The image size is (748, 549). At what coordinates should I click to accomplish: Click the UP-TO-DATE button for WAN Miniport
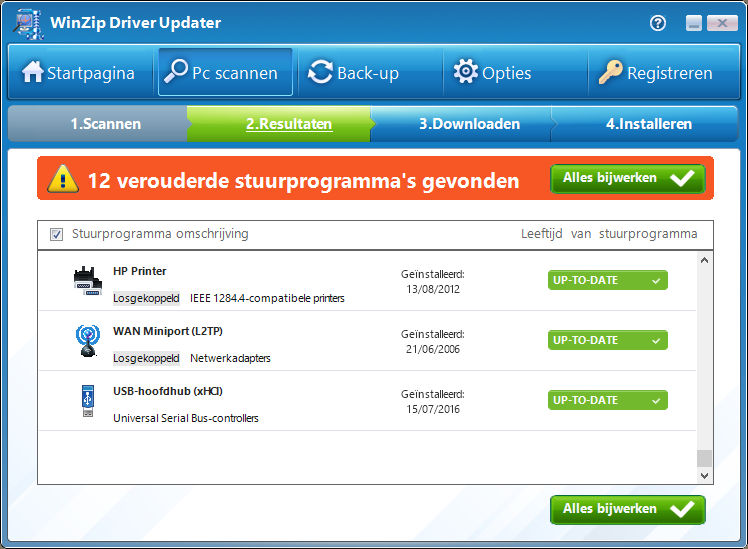pyautogui.click(x=608, y=341)
